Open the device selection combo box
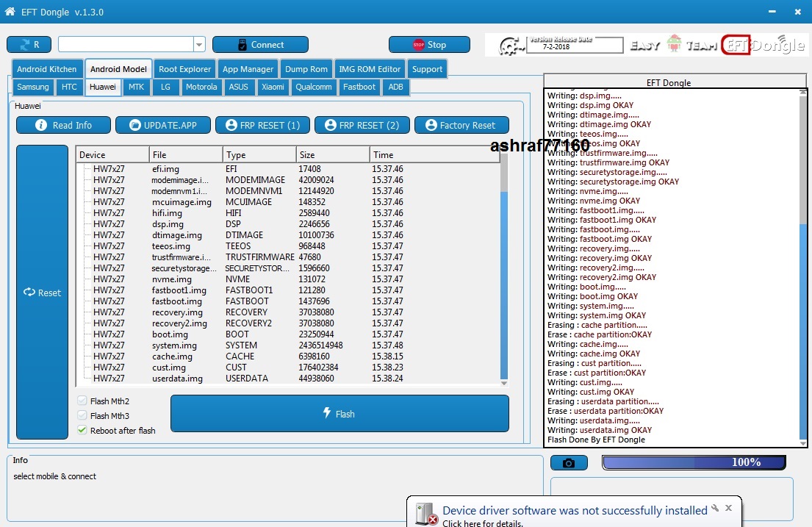Image resolution: width=812 pixels, height=527 pixels. 132,45
